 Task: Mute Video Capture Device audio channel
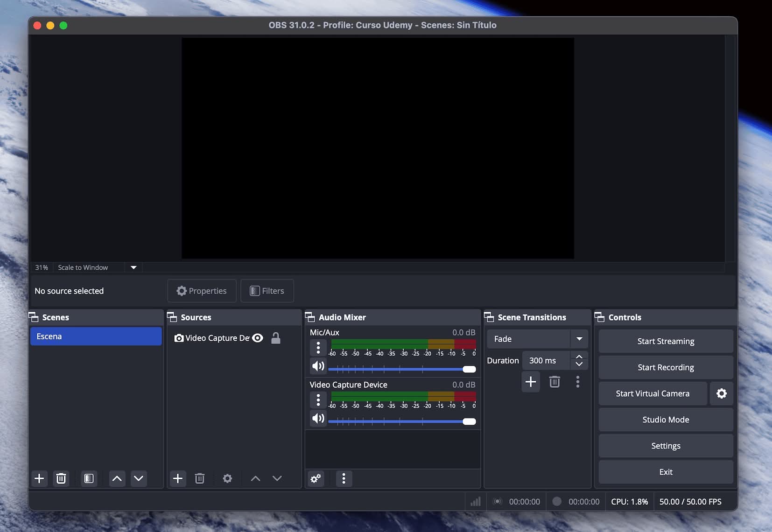[318, 419]
